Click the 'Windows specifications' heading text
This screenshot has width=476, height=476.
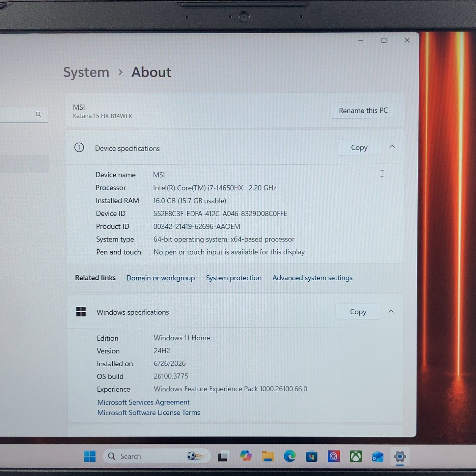133,312
